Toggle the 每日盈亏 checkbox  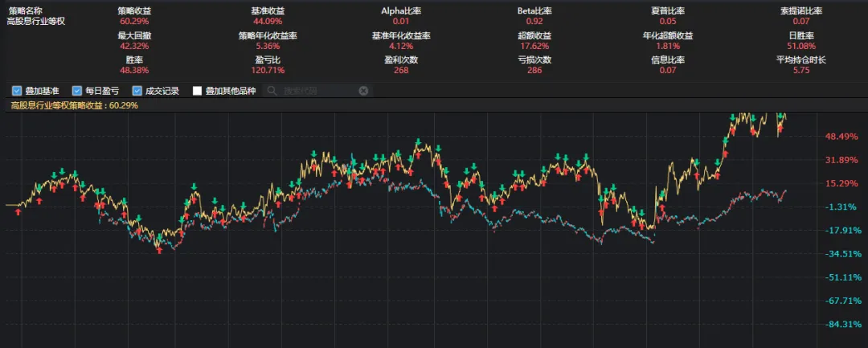click(77, 91)
